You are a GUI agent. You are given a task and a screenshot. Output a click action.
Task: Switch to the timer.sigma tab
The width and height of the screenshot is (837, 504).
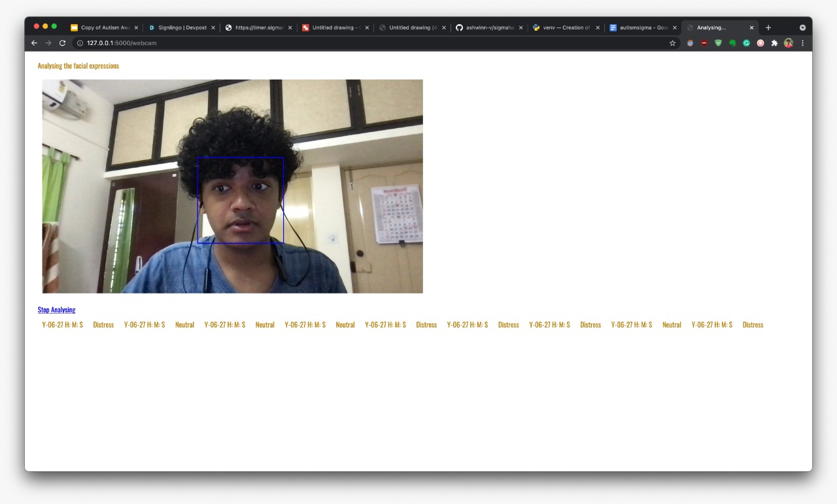(258, 27)
